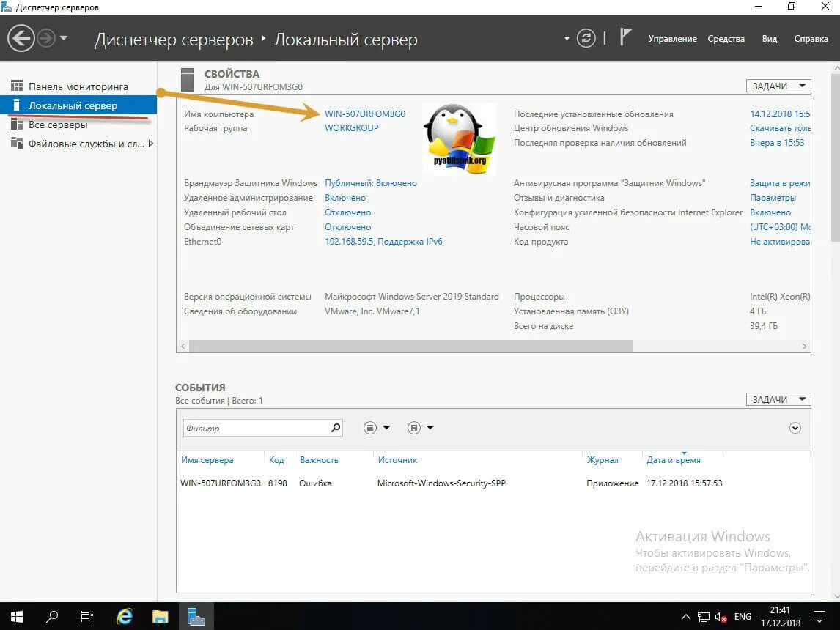This screenshot has width=840, height=630.
Task: Click Файловые службы sidebar icon
Action: click(x=17, y=143)
